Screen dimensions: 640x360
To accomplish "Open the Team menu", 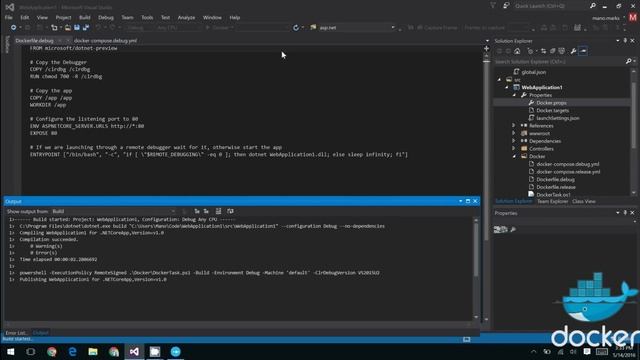I will [127, 18].
